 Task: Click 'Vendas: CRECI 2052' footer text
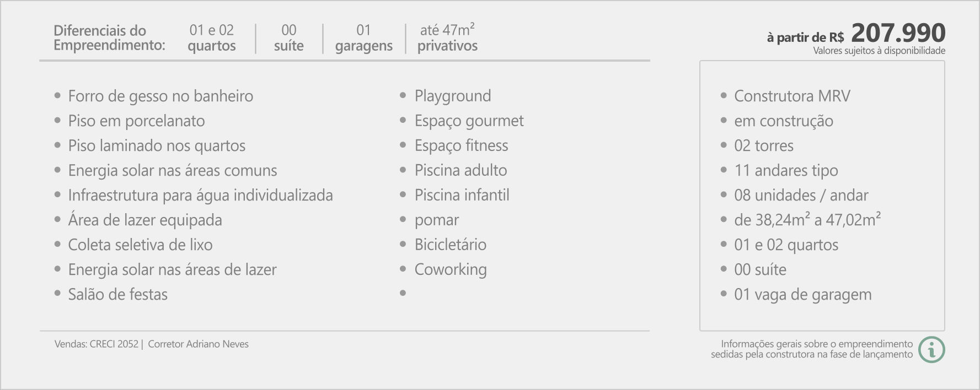point(97,344)
